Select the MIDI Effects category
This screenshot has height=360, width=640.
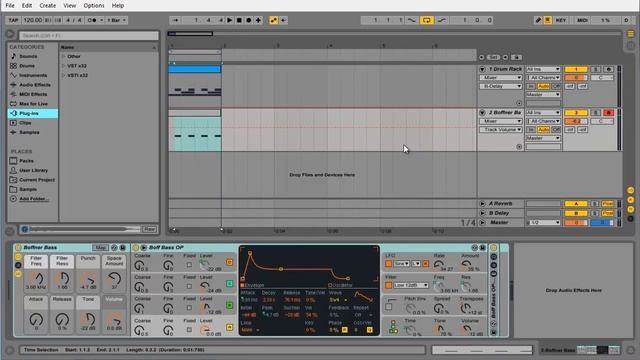[33, 94]
